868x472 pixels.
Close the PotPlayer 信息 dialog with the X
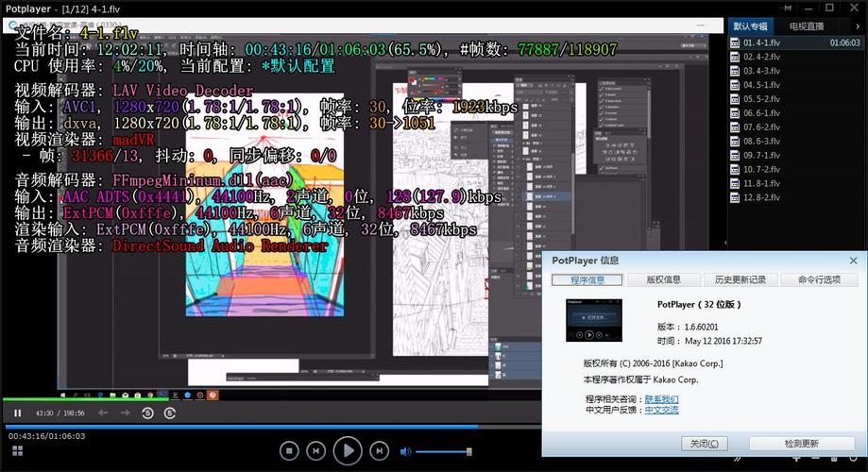(853, 260)
